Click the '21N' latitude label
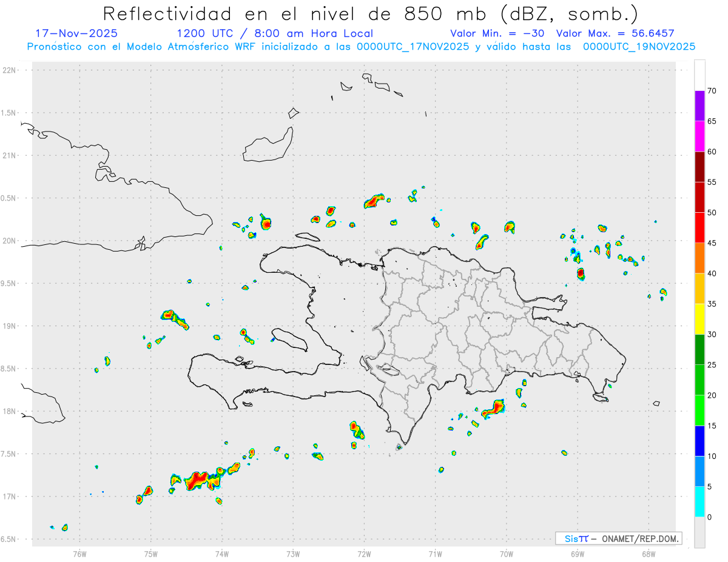Screen dimensions: 728x562 tap(10, 156)
